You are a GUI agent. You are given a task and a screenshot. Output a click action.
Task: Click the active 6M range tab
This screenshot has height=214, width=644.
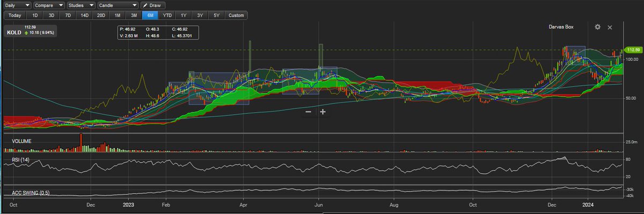coord(151,15)
